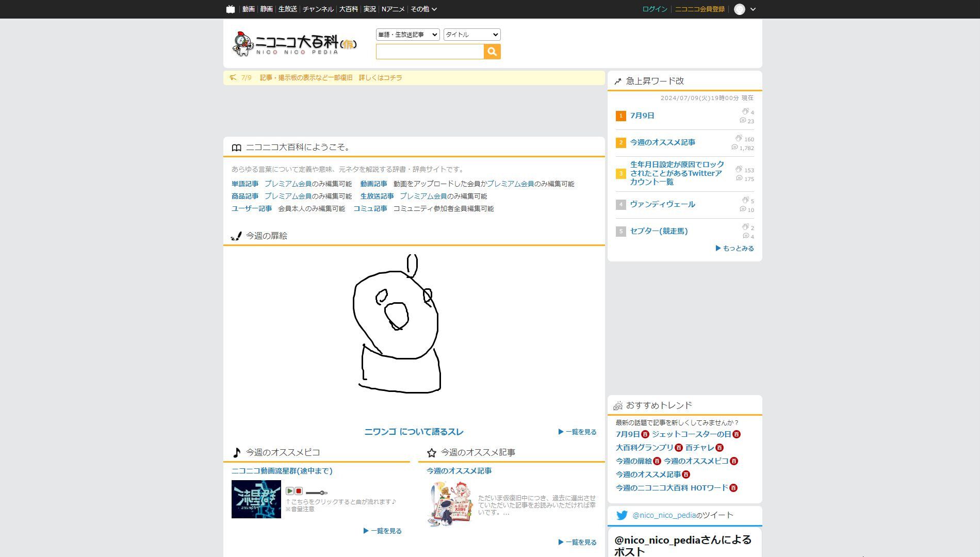Click 一覧を見る under 今週のオススメ記事
This screenshot has height=557, width=980.
coord(577,542)
